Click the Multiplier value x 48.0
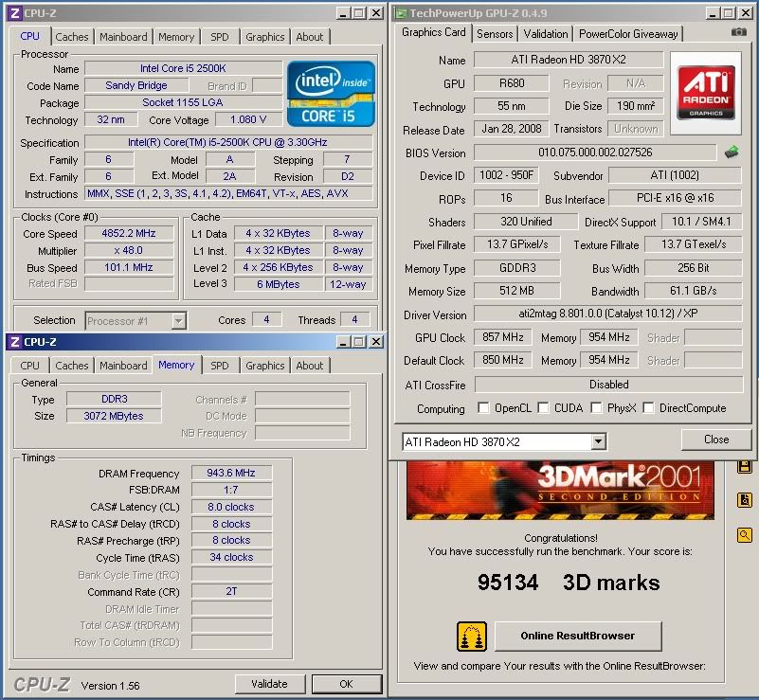 click(129, 250)
